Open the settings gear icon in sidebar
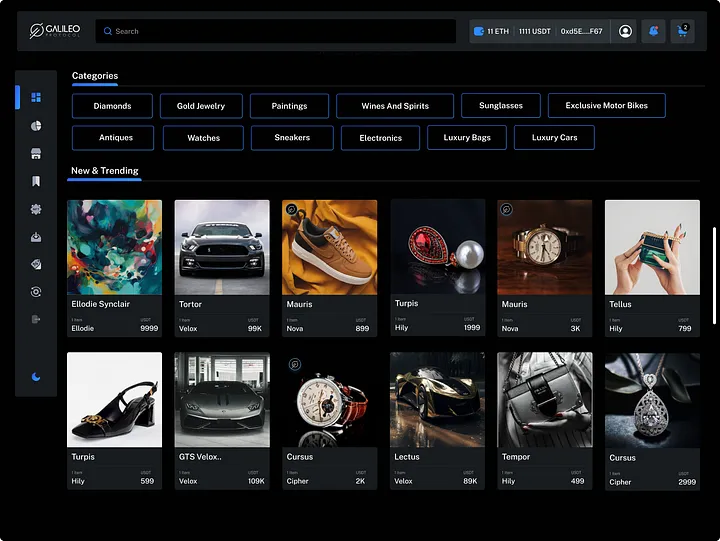This screenshot has height=541, width=720. pyautogui.click(x=36, y=209)
